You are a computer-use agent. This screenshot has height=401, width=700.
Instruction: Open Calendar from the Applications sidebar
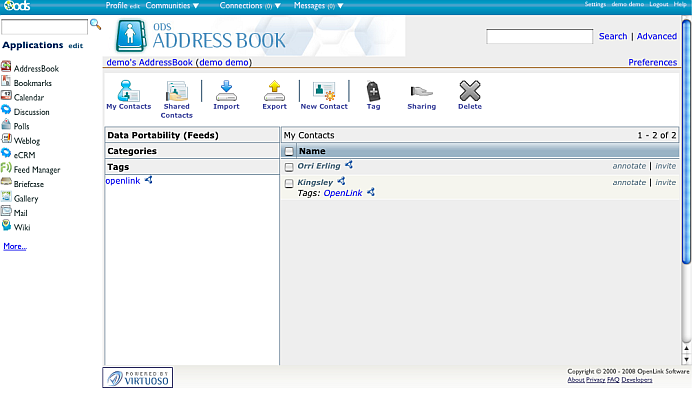coord(28,97)
